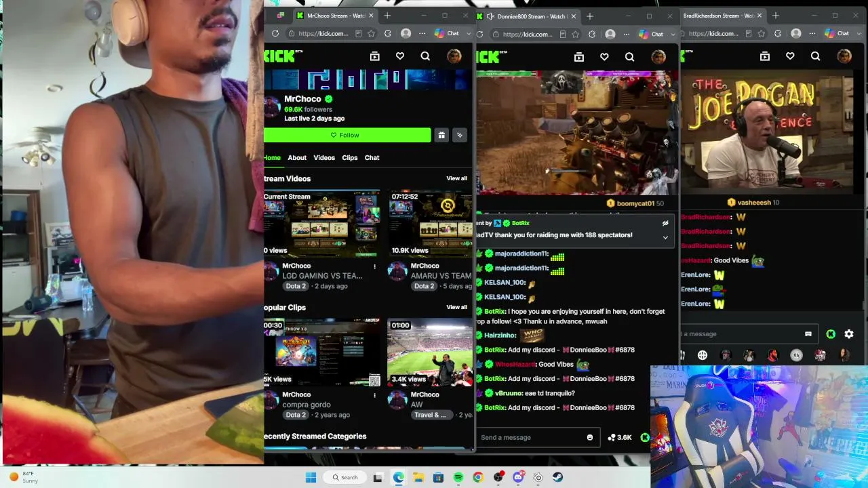
Task: Open the globe emote category in BradRichardson chat
Action: click(703, 355)
